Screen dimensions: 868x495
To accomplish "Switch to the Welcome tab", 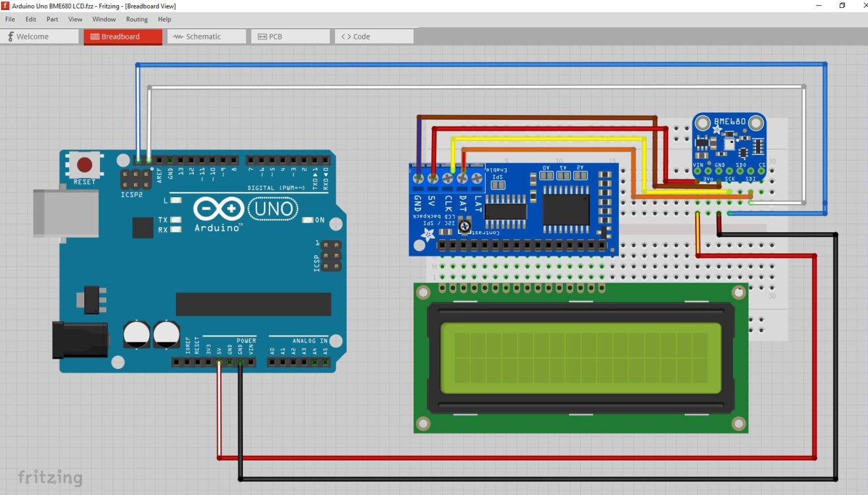I will pyautogui.click(x=40, y=37).
